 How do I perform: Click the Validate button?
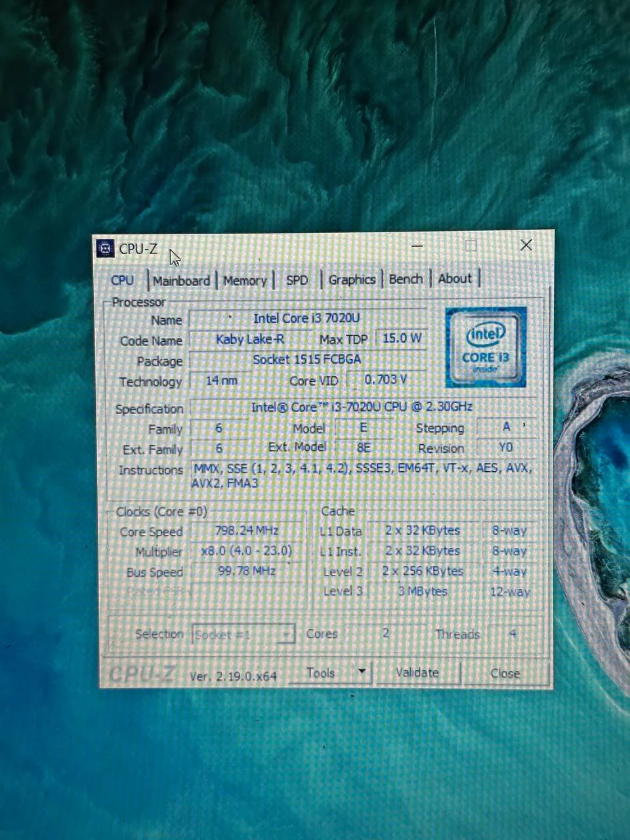click(x=417, y=672)
